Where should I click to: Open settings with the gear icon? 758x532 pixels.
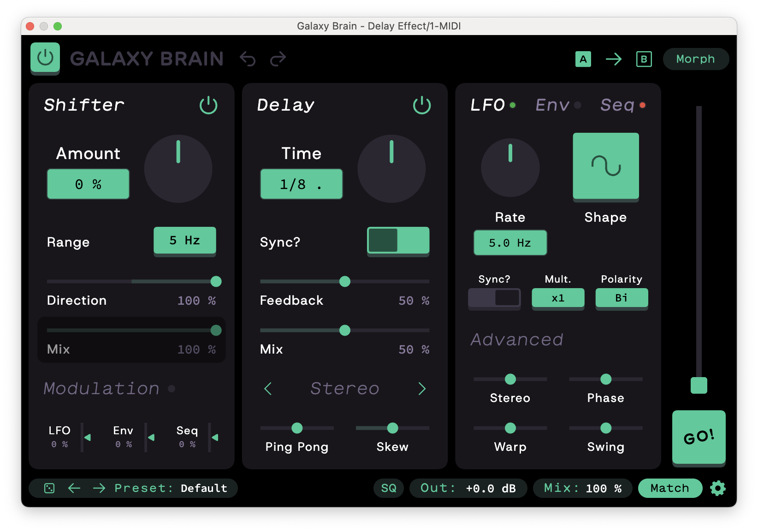point(718,488)
